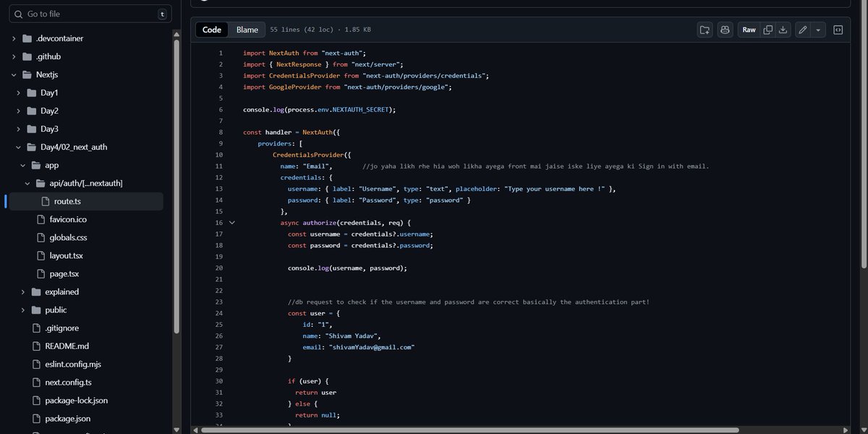Click line number 8 in the code
The image size is (868, 434).
point(221,132)
